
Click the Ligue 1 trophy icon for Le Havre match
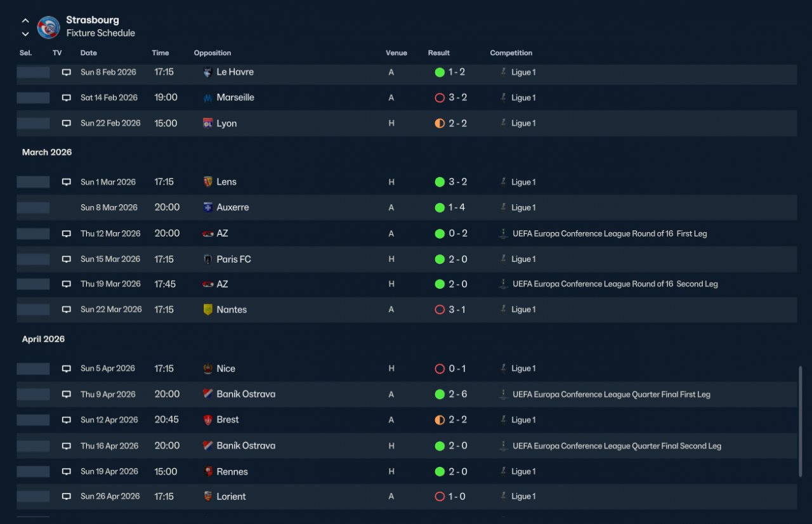(503, 72)
